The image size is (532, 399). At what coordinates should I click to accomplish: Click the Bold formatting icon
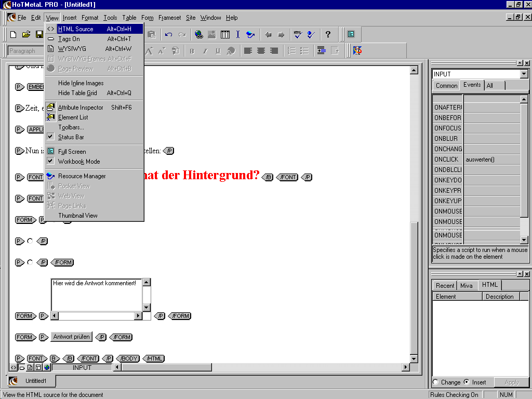tap(192, 51)
